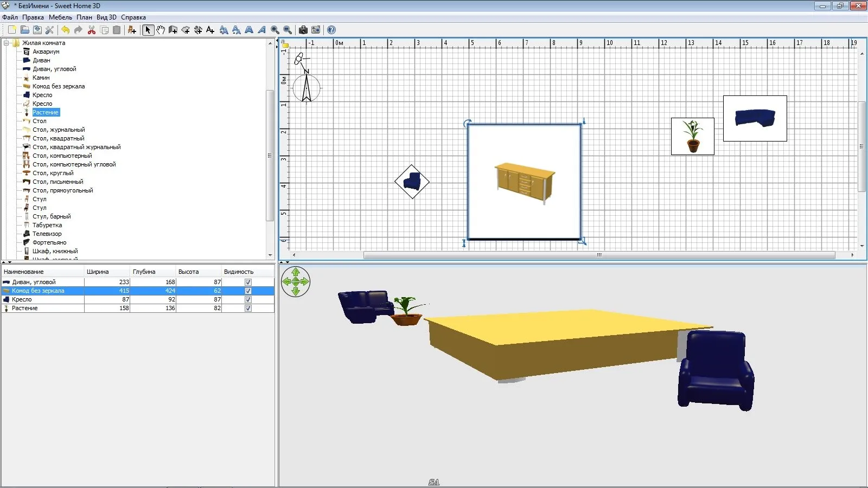
Task: Paste from the clipboard
Action: pos(117,30)
